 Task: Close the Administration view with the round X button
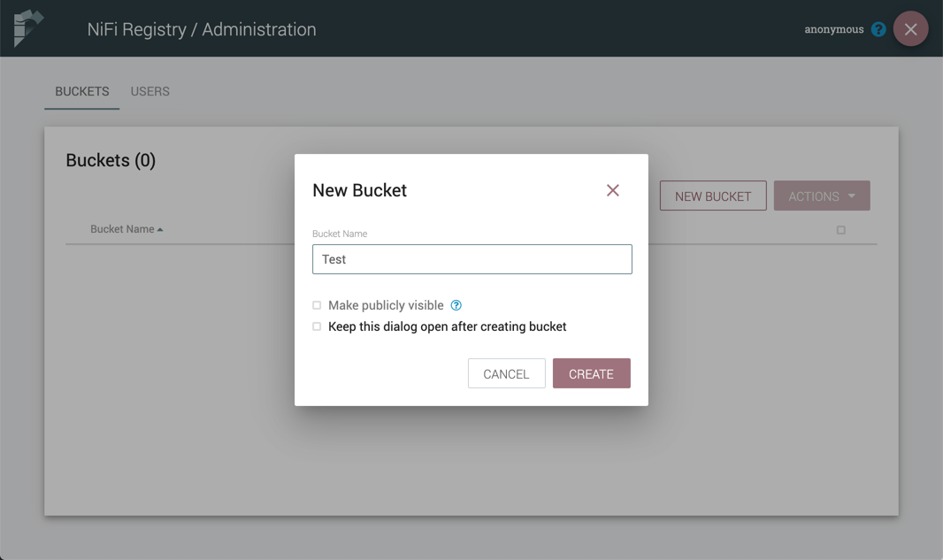pos(910,29)
